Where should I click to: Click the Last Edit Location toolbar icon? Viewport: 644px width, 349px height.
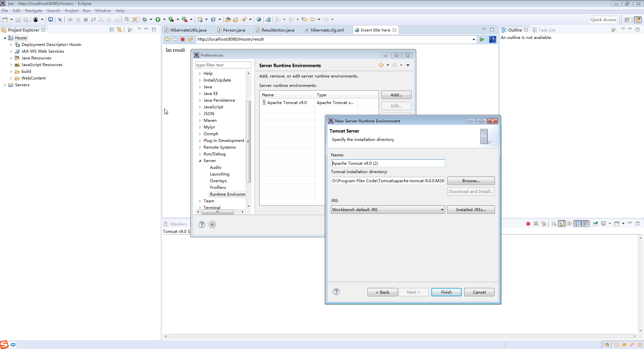point(304,19)
